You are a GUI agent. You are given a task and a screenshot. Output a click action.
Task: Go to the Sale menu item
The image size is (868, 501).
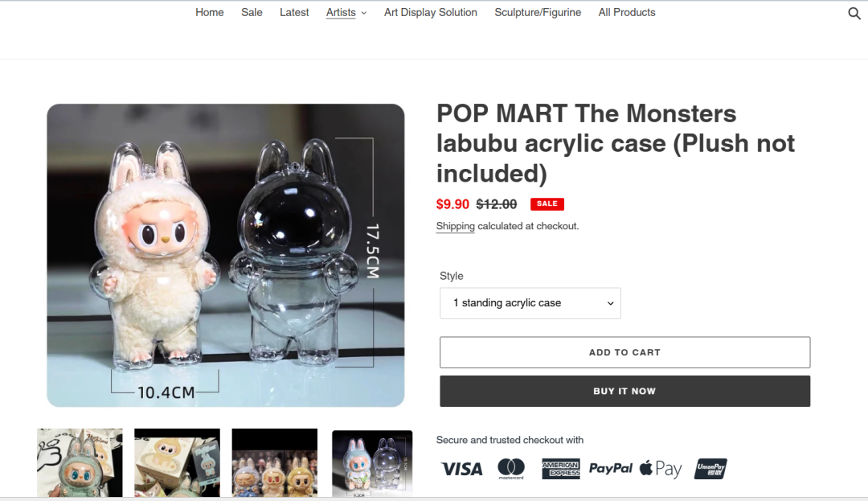(252, 12)
